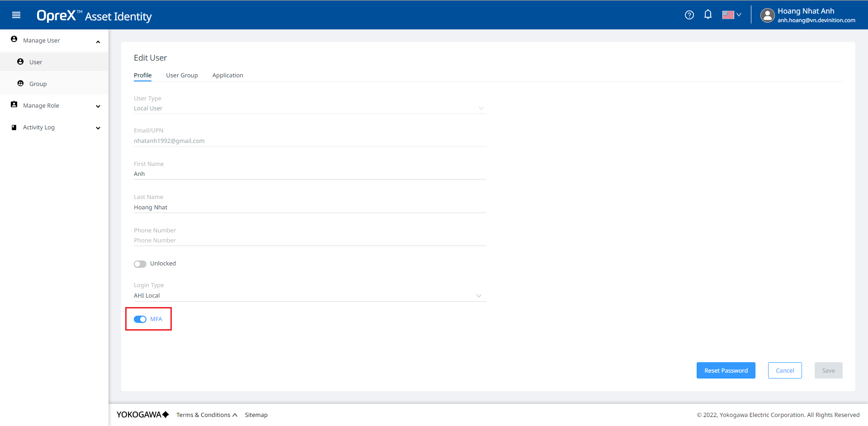Click the Edit User heading
Screen dimensions: 868x426
(x=150, y=58)
